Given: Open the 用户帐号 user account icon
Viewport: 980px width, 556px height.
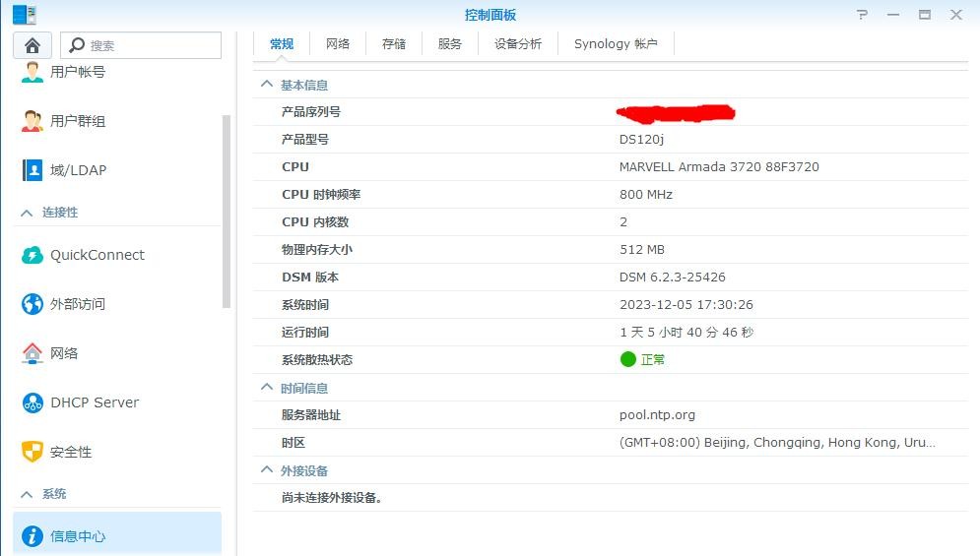Looking at the screenshot, I should pos(32,72).
